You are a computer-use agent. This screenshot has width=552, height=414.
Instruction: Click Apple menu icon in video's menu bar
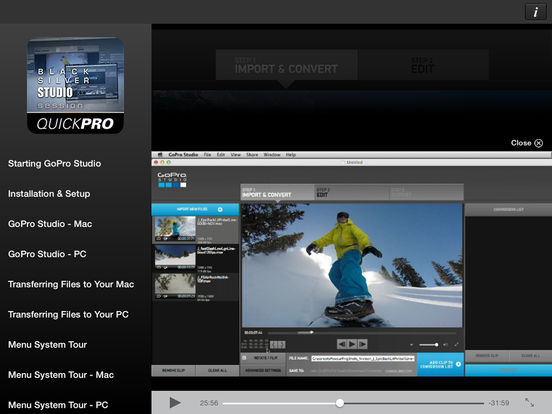click(159, 155)
